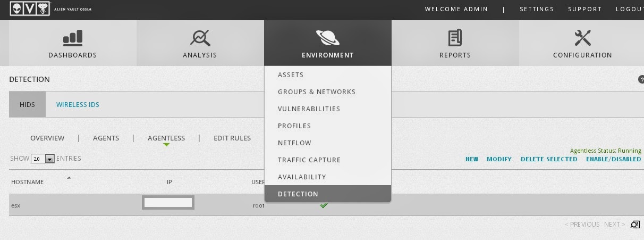Open the Agents sub-tab

(x=106, y=138)
